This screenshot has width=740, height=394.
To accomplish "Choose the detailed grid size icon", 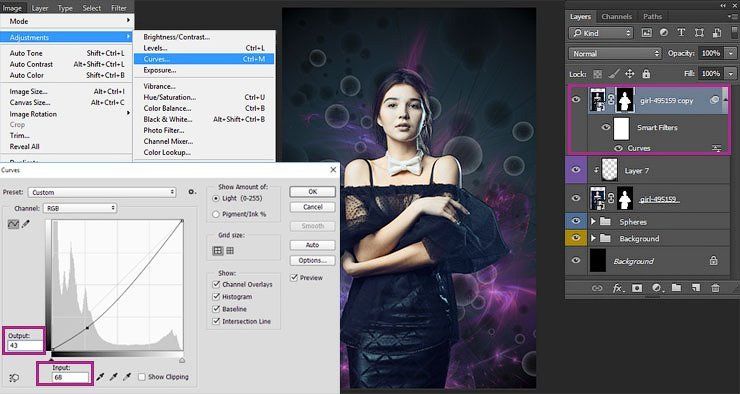I will (x=230, y=251).
